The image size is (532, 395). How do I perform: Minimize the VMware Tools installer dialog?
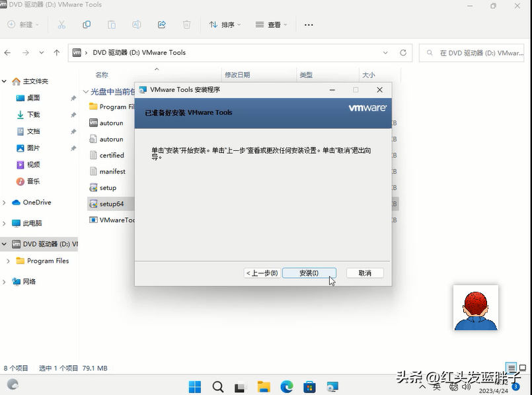(332, 90)
